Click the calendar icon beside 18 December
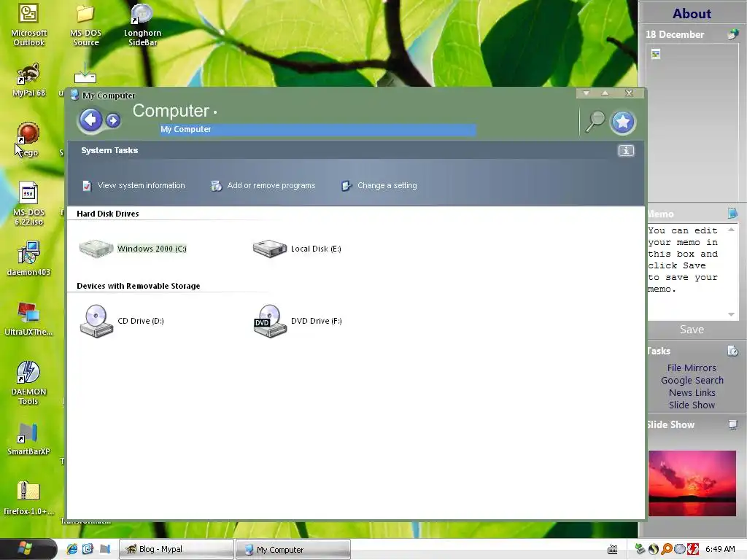 click(x=732, y=34)
